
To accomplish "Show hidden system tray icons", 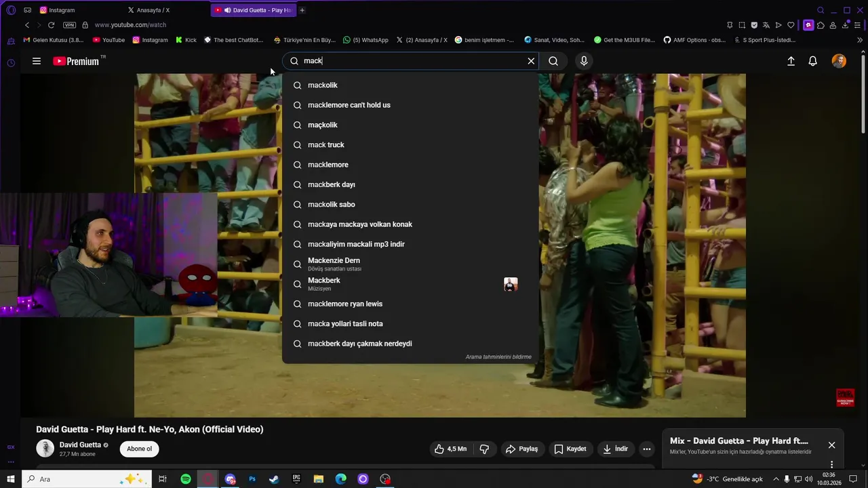I will 776,479.
